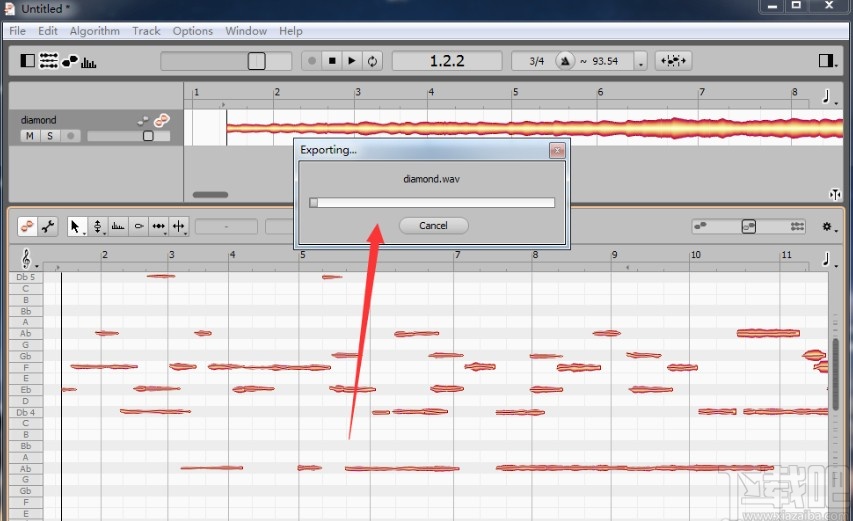Image resolution: width=853 pixels, height=521 pixels.
Task: Open the editor settings gear dropdown
Action: (x=829, y=227)
